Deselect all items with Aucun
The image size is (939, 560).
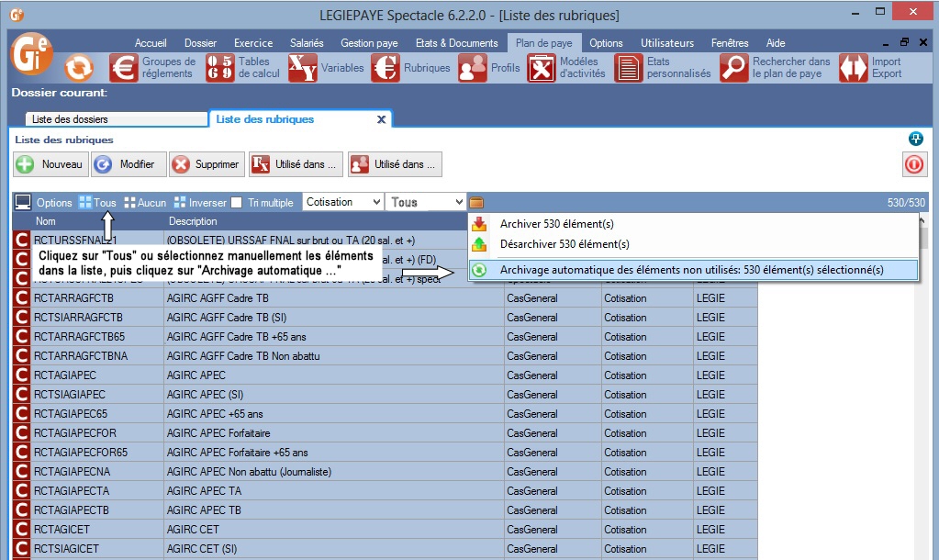145,203
